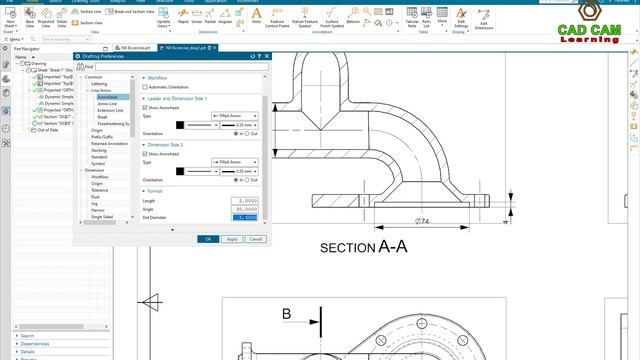Open the Side 1 line font dropdown
640x360 pixels.
click(202, 125)
